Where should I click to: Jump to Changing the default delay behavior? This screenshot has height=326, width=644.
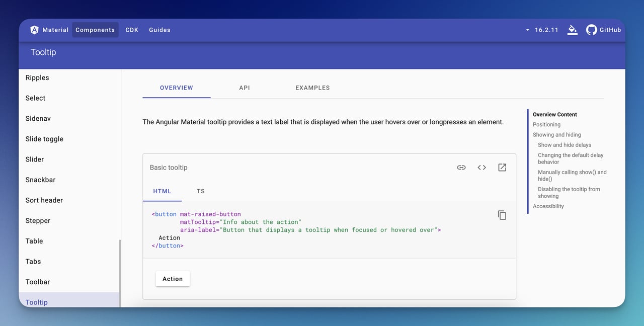(x=571, y=158)
